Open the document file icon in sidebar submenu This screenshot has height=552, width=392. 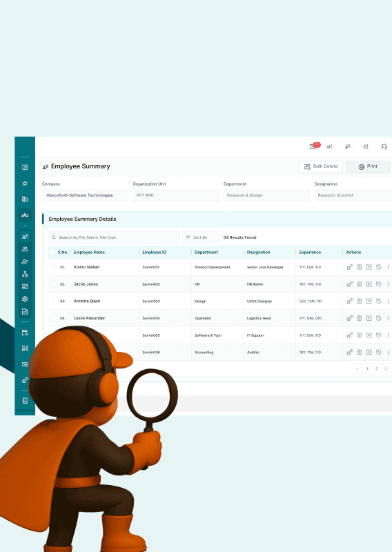point(25,312)
